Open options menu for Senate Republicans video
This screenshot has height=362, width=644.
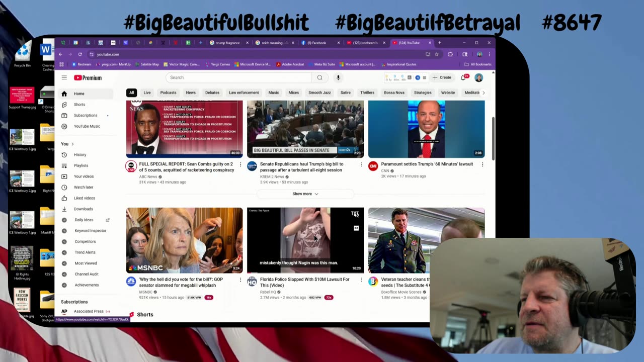[x=361, y=164]
